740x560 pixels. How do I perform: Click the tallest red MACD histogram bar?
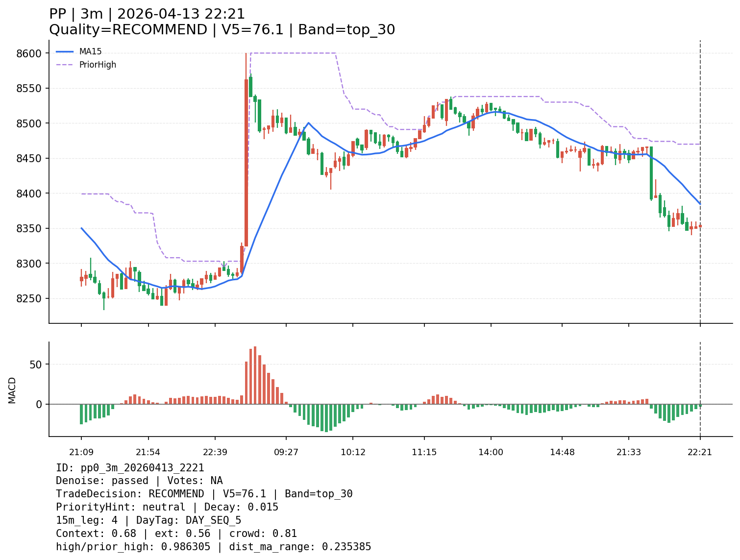click(255, 375)
